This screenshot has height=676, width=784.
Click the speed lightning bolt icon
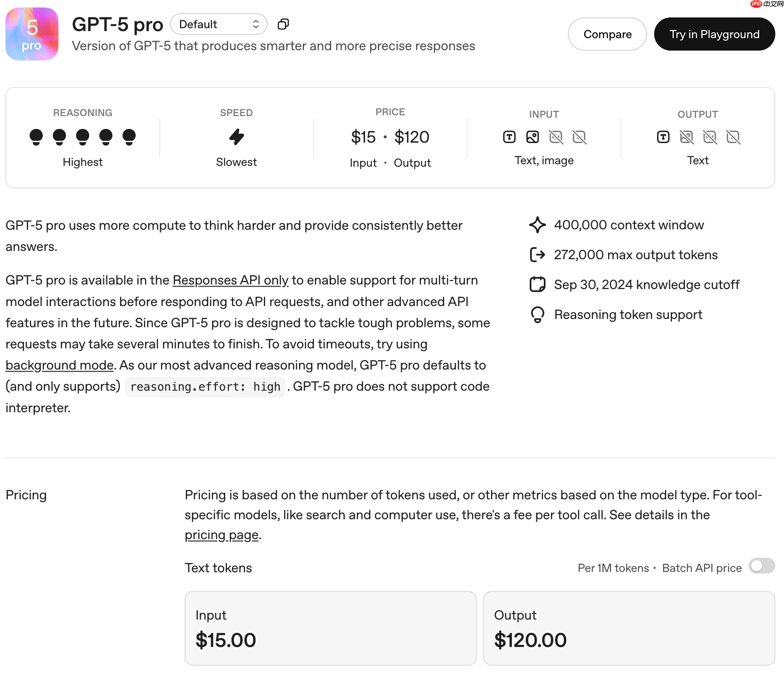(x=236, y=137)
